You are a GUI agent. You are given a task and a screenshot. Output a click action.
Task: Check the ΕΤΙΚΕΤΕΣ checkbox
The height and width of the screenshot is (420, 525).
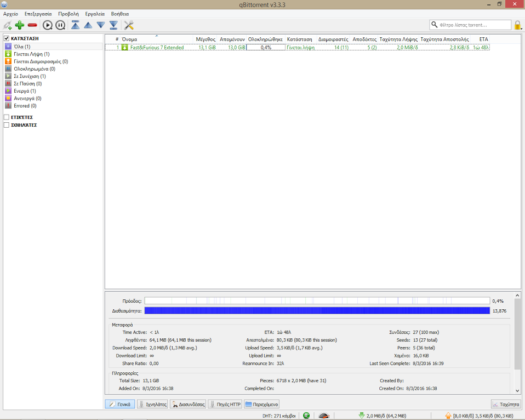coord(7,117)
